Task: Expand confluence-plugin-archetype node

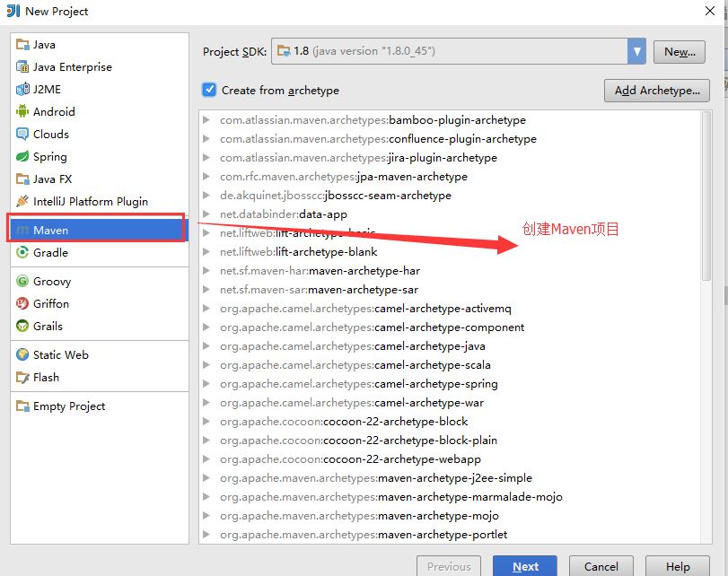Action: [x=206, y=139]
